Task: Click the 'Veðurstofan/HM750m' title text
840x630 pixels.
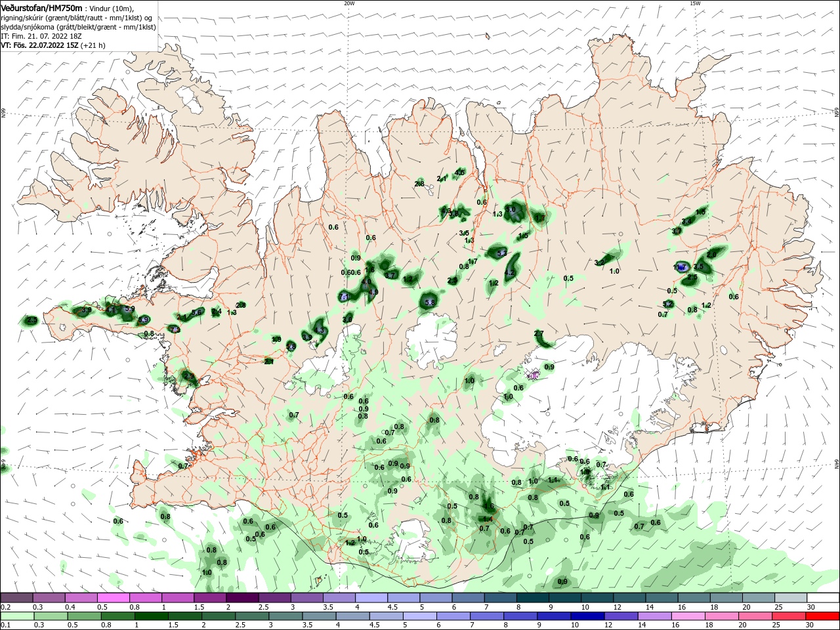Action: click(41, 7)
